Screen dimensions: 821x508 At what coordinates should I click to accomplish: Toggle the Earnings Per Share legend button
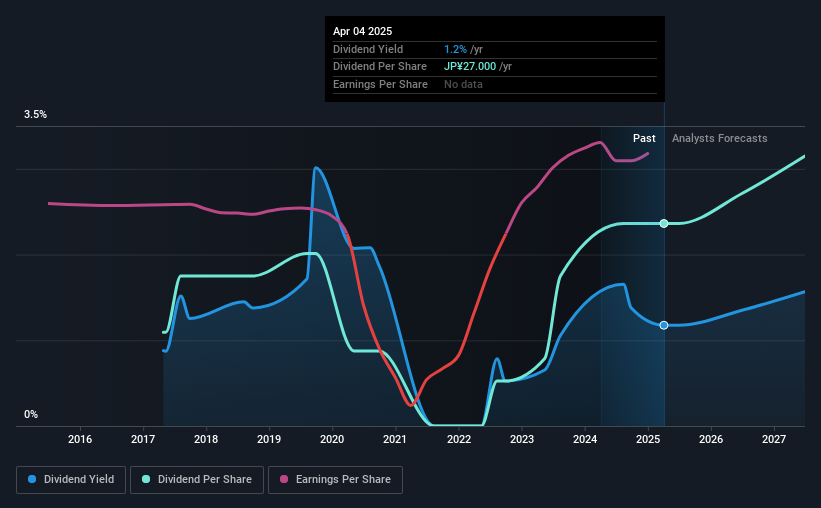point(335,480)
